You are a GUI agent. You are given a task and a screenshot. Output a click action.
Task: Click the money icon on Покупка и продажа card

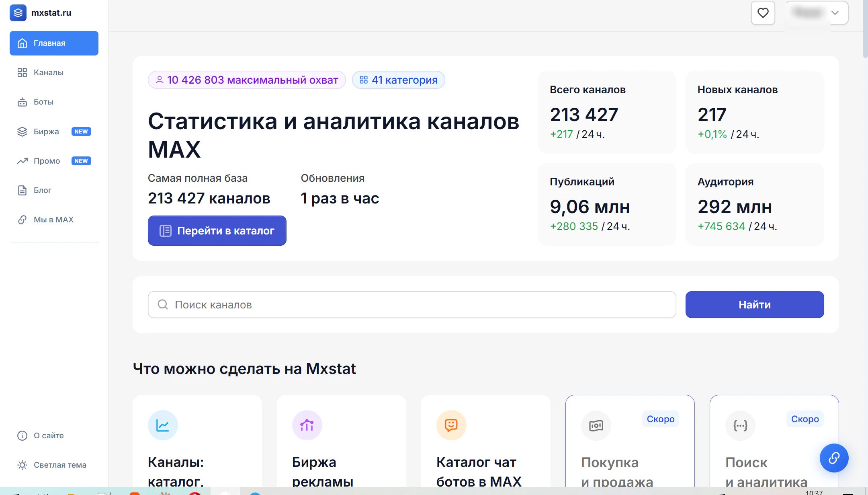[596, 425]
